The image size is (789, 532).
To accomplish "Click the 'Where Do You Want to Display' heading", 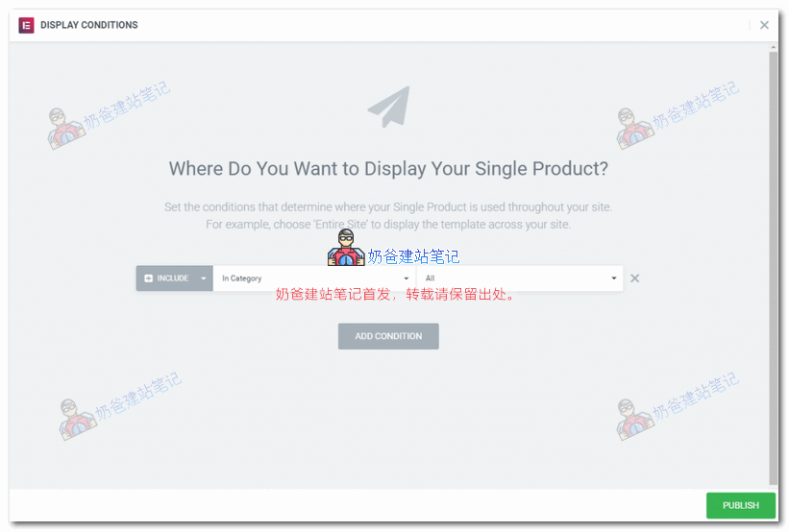I will pos(388,169).
